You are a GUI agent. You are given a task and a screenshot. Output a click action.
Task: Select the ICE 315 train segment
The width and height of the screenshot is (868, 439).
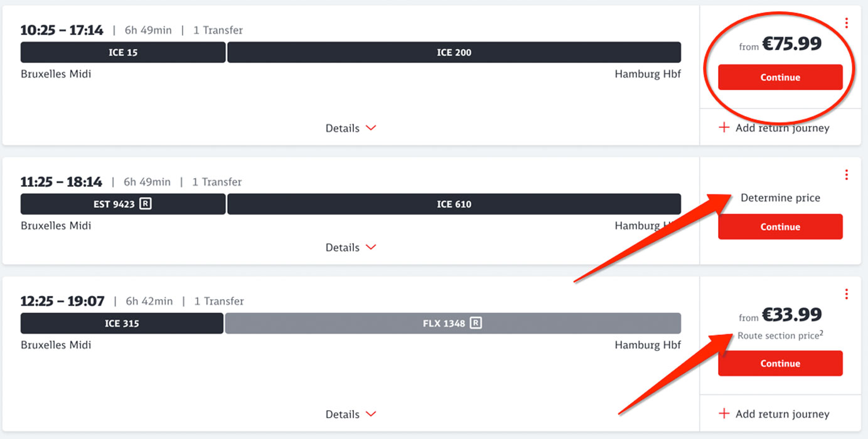click(x=122, y=324)
